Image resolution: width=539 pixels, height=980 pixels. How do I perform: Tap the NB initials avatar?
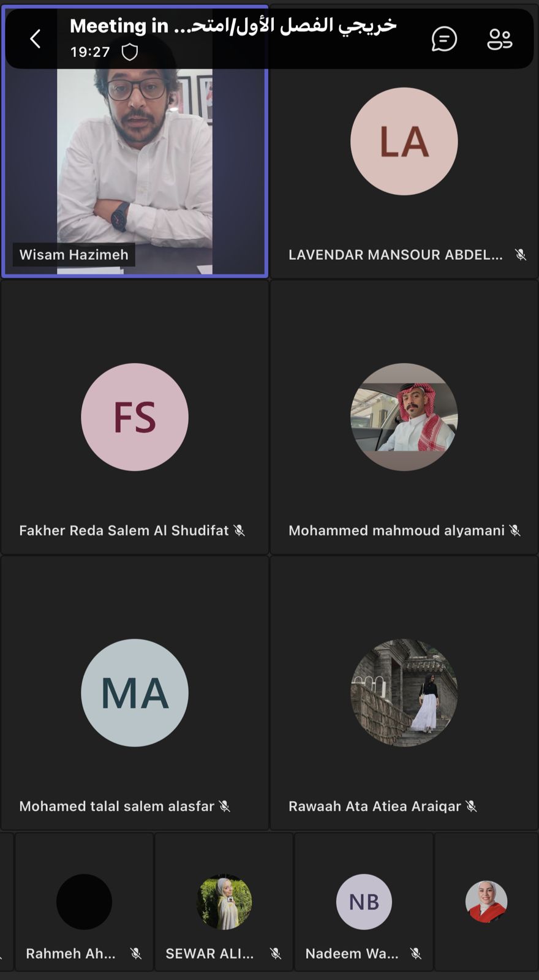tap(364, 902)
